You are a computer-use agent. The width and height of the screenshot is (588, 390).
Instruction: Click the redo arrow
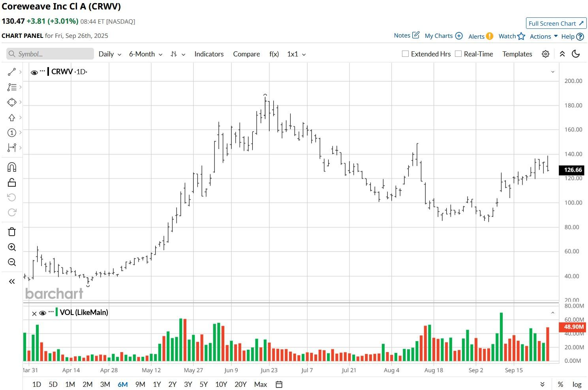point(11,212)
